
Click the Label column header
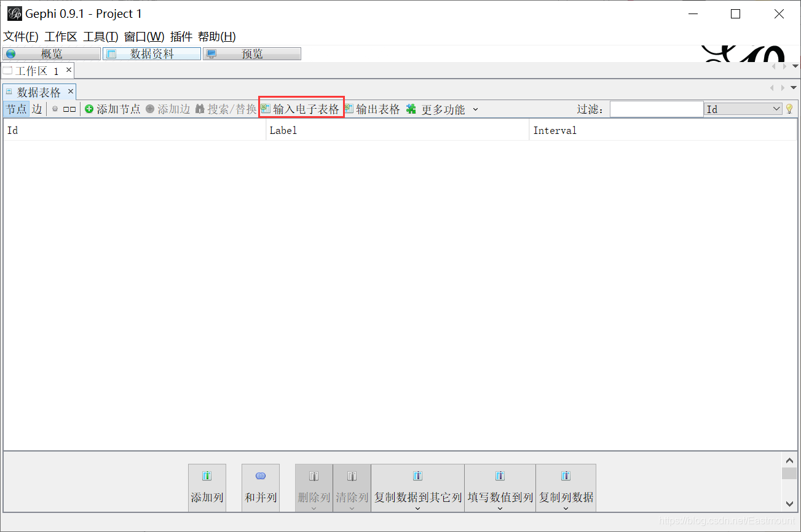pyautogui.click(x=398, y=130)
